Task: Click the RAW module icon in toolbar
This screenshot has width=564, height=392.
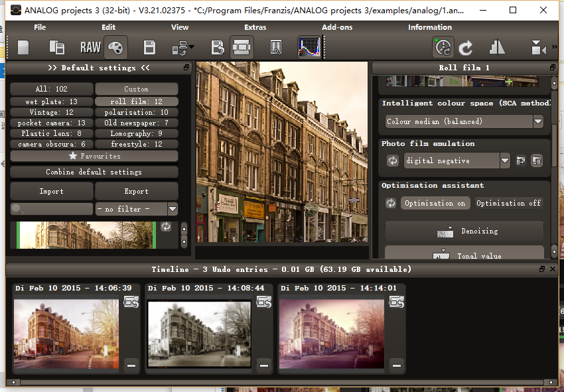Action: click(x=90, y=48)
